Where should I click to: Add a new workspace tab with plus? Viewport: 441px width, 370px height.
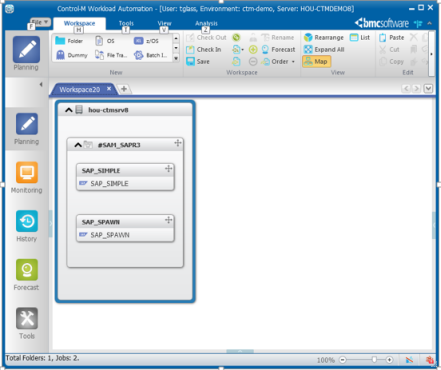[x=124, y=89]
